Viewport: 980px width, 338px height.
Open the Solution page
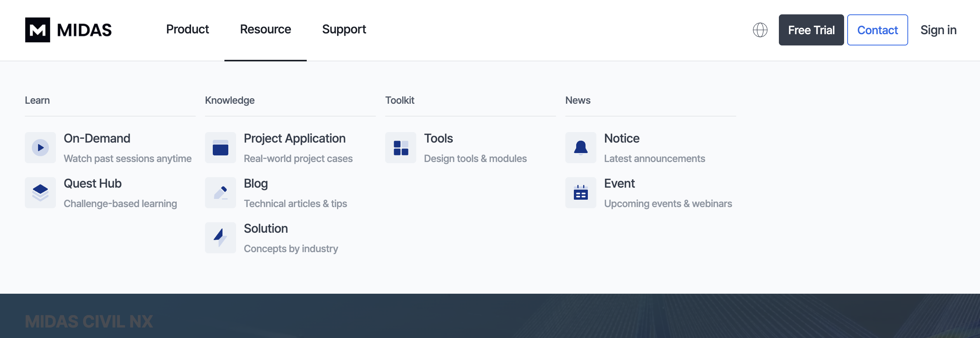[x=266, y=228]
